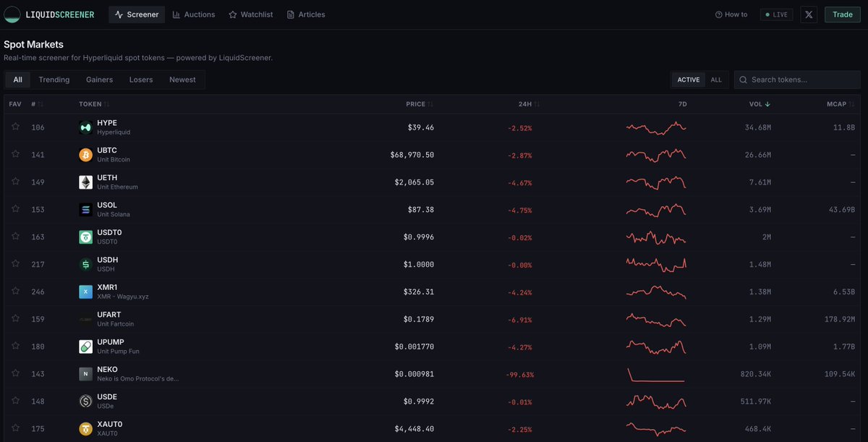Select the Trending filter tab

(x=54, y=80)
